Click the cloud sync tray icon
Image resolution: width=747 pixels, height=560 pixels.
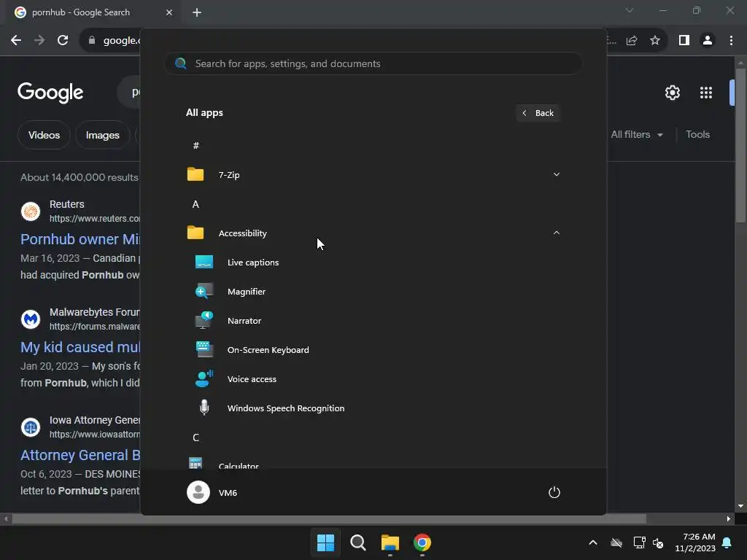[616, 542]
